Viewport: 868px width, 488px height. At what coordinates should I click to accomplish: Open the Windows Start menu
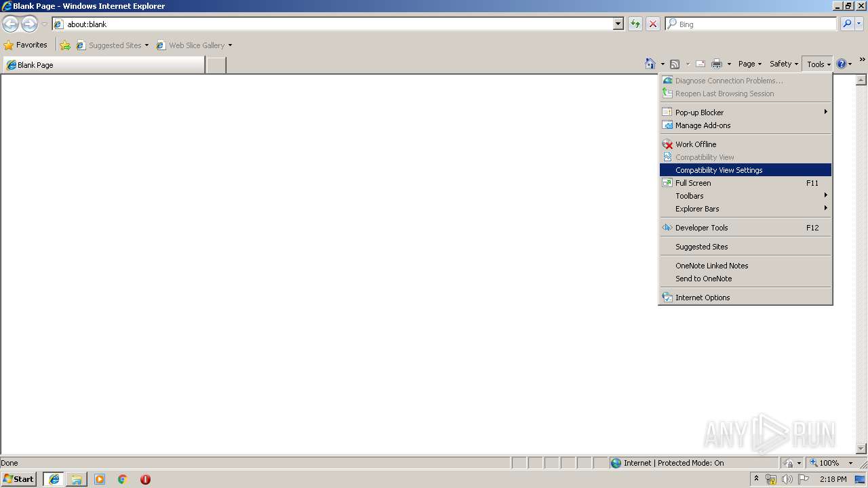[18, 479]
